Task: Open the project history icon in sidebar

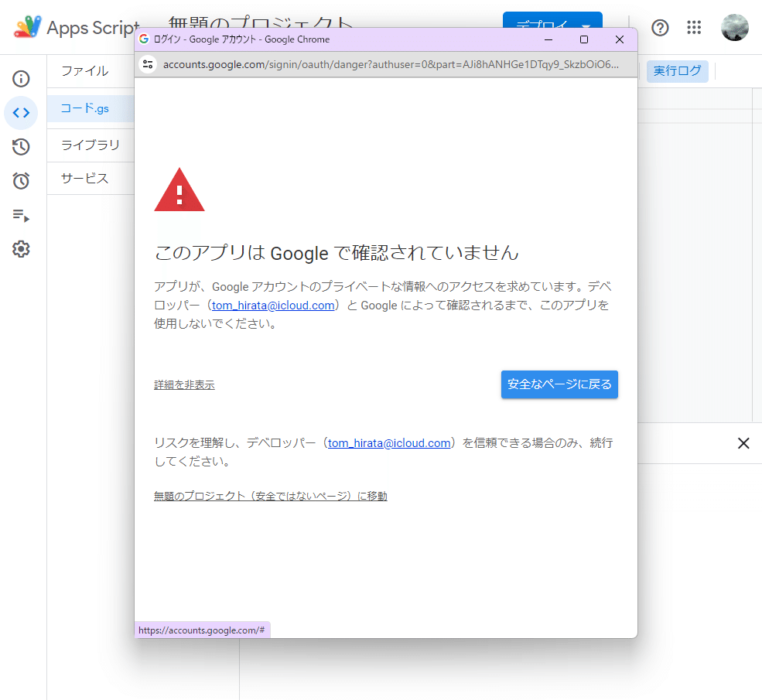Action: tap(21, 147)
